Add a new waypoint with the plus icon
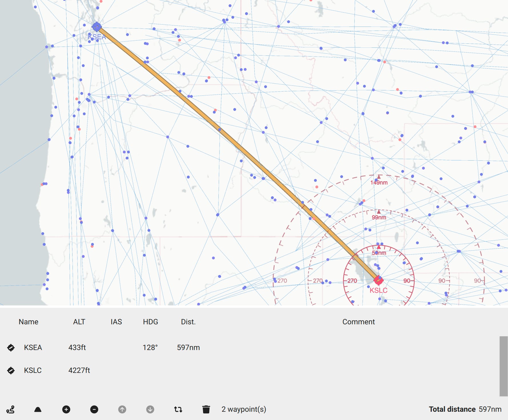This screenshot has width=508, height=420. [66, 409]
